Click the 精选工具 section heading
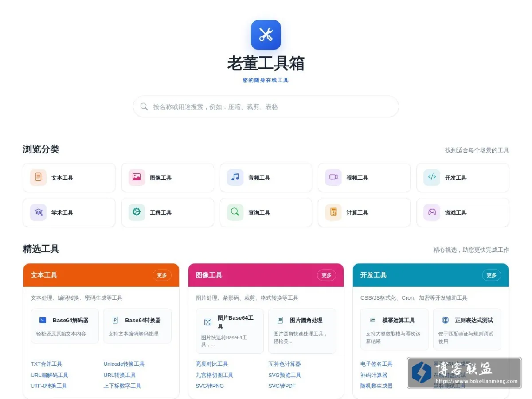Viewport: 532px width, 399px height. [41, 249]
